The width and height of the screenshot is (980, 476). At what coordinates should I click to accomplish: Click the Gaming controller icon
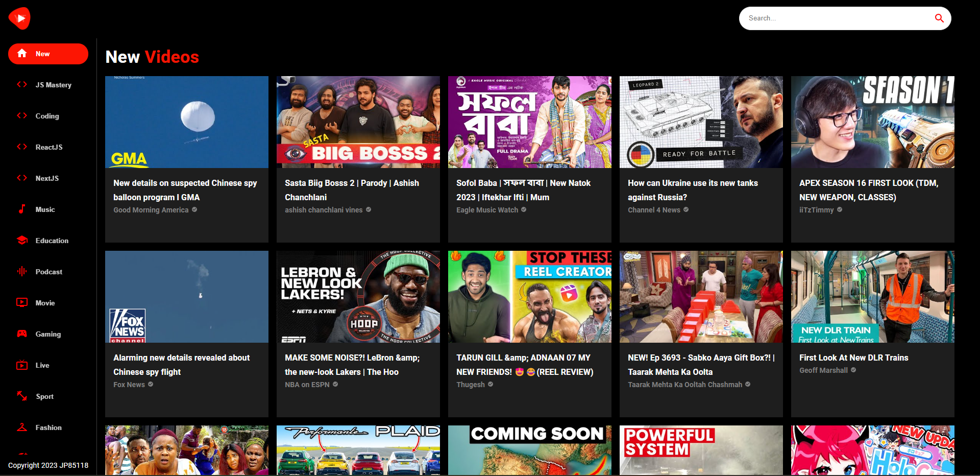point(22,334)
